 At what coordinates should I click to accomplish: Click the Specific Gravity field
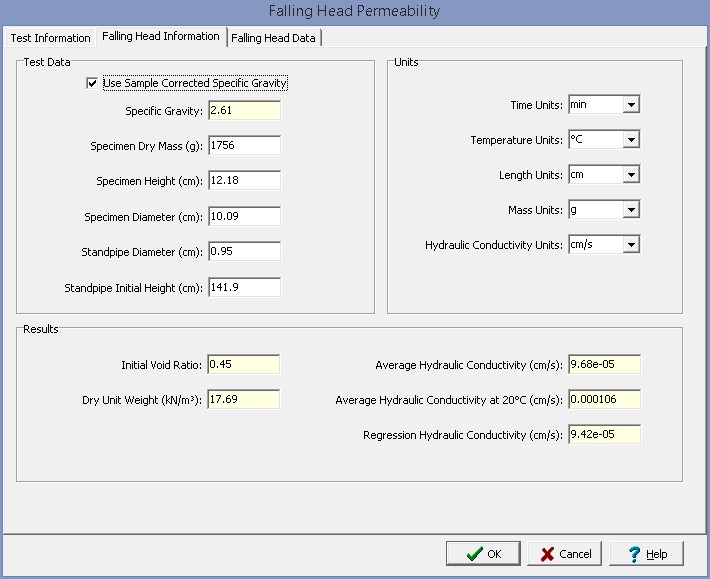(x=244, y=111)
